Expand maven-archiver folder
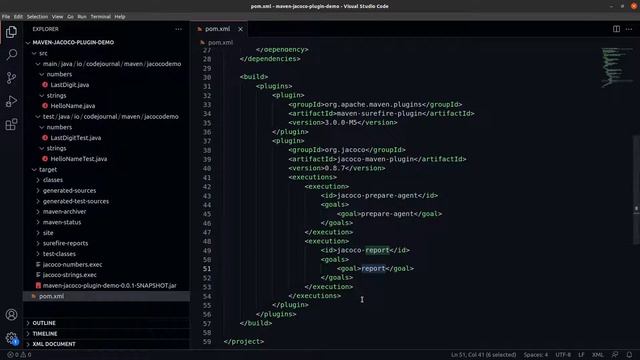640x360 pixels. point(64,211)
